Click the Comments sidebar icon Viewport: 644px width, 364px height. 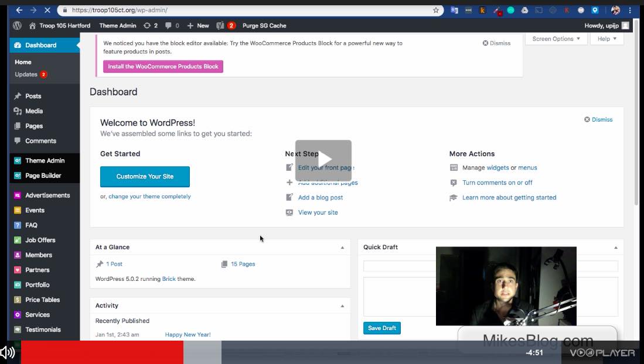pos(17,141)
